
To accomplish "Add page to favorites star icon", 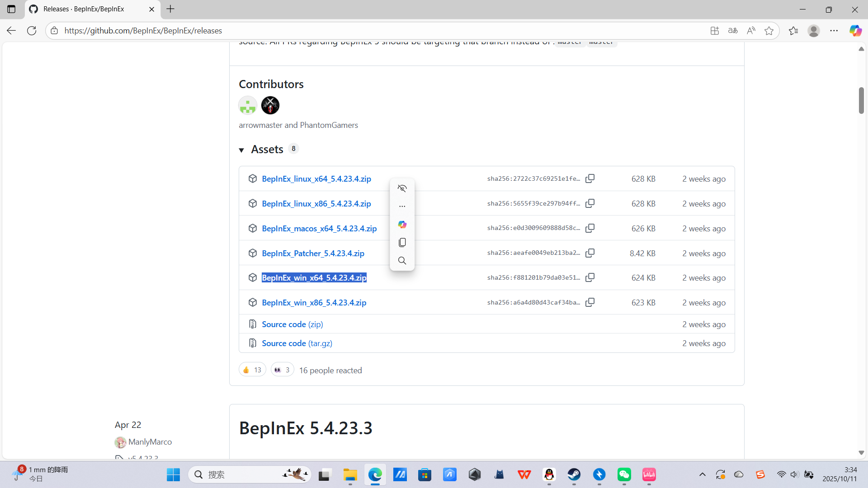I will coord(769,31).
